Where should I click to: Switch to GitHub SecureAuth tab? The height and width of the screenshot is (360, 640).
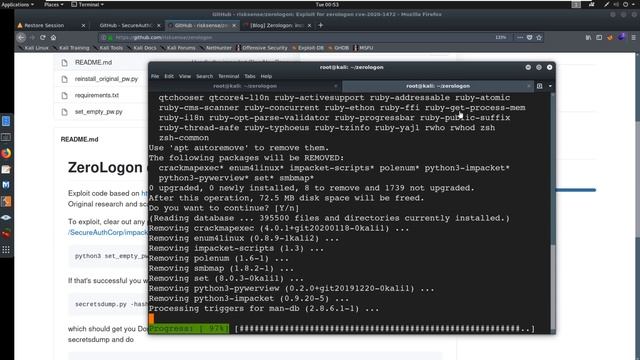pyautogui.click(x=127, y=25)
